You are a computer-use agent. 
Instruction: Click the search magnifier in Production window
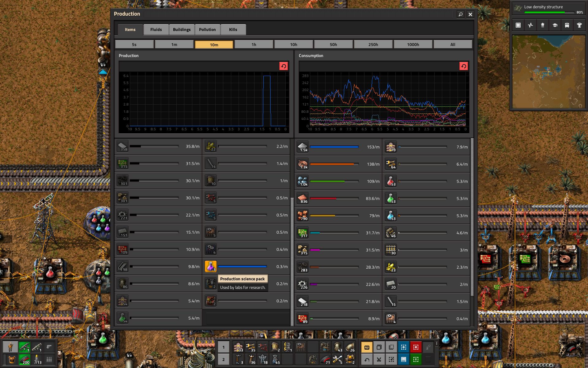(x=460, y=14)
